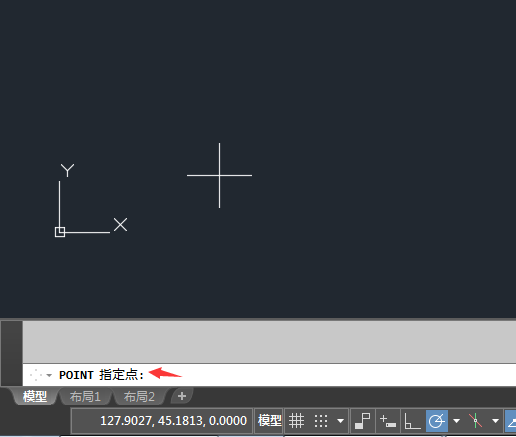Switch to the 布局1 layout tab
The height and width of the screenshot is (437, 516).
(85, 397)
